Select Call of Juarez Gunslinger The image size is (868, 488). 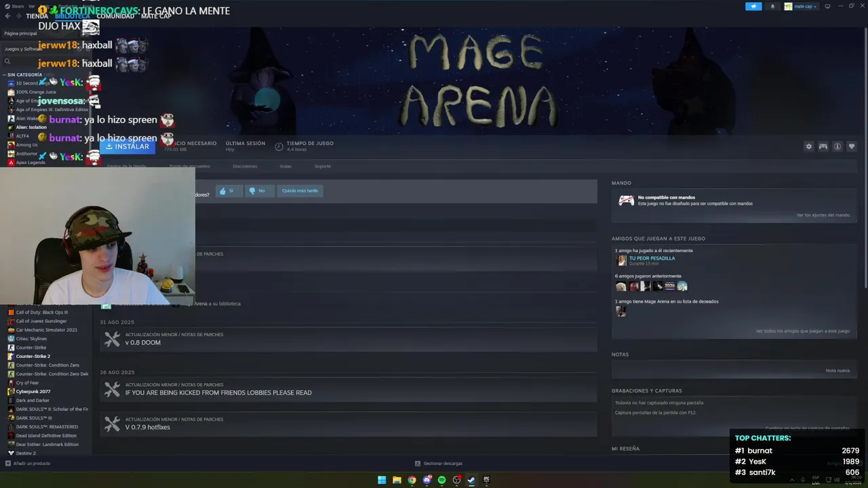pyautogui.click(x=41, y=321)
